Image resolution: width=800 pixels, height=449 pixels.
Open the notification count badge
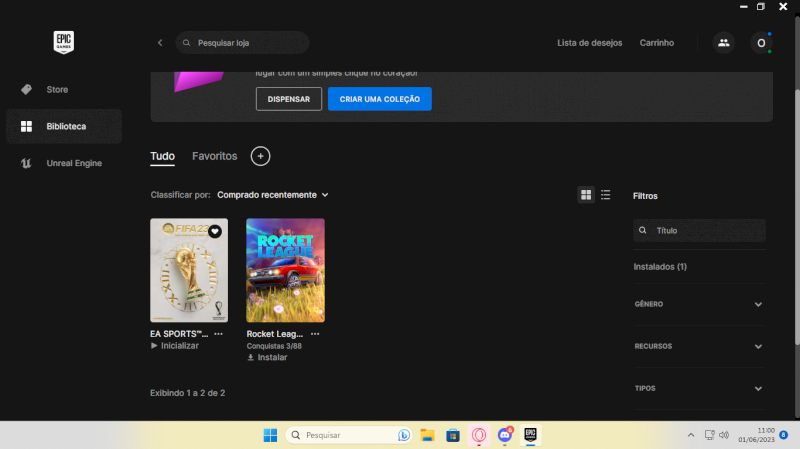[x=784, y=435]
